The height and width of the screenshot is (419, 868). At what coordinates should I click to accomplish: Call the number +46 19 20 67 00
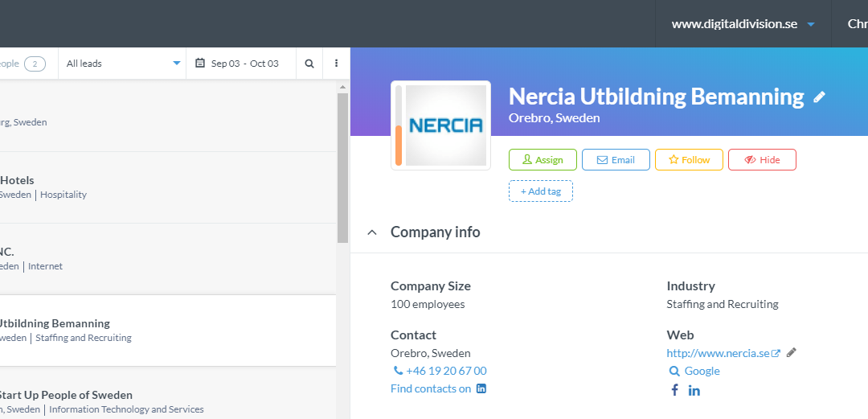click(446, 371)
